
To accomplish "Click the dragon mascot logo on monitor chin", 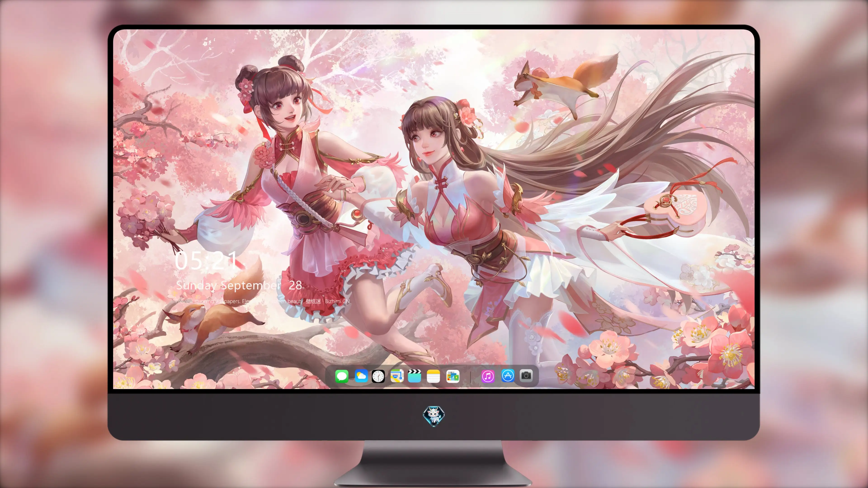I will [434, 416].
